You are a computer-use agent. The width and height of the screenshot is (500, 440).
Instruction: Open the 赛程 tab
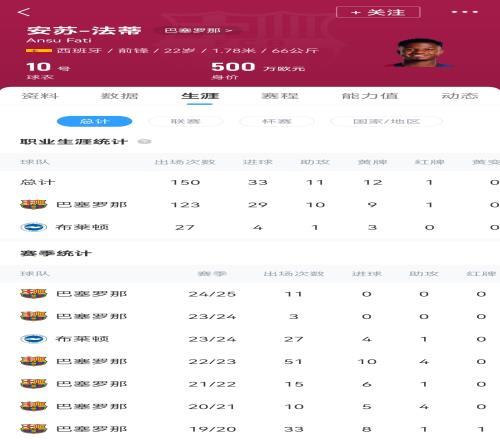tap(280, 96)
